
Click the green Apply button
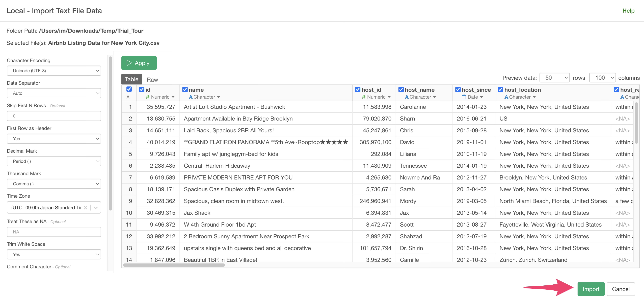click(139, 63)
